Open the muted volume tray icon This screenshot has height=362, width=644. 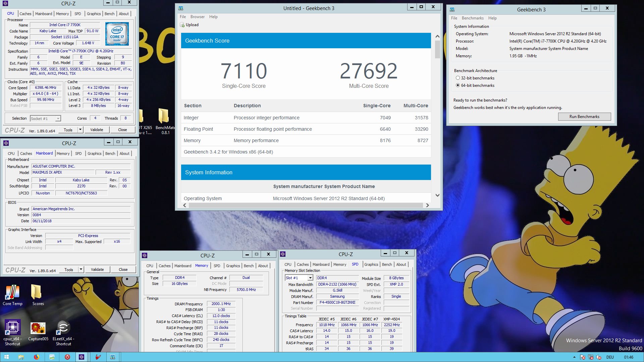599,357
